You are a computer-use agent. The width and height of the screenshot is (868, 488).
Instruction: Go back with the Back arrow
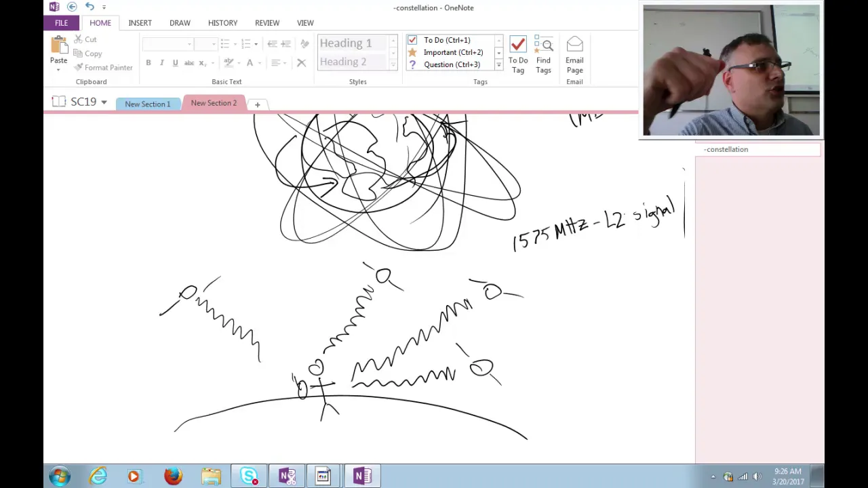tap(72, 7)
